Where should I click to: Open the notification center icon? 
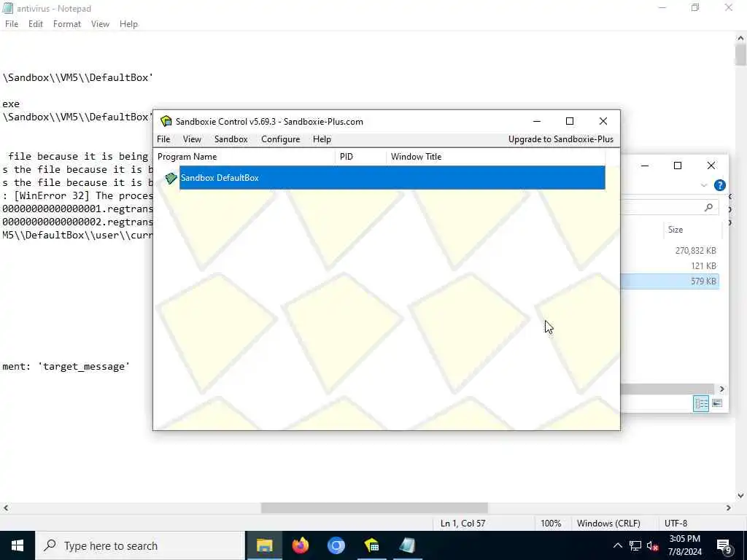click(724, 546)
